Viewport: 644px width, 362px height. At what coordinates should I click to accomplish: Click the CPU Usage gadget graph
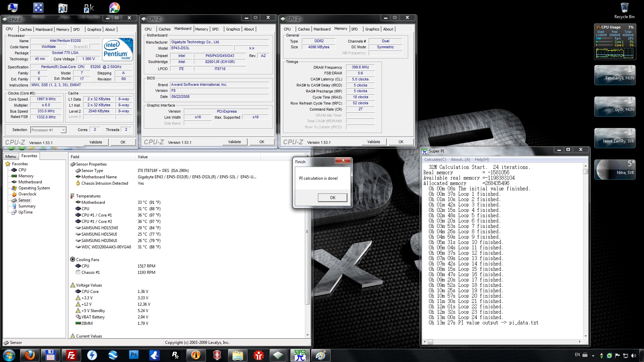tap(614, 53)
